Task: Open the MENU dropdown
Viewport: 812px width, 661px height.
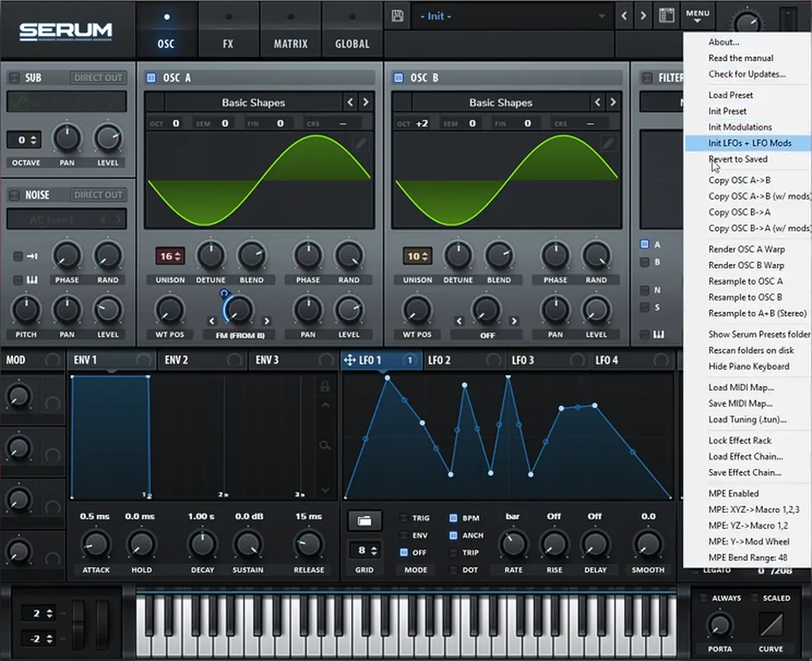Action: point(697,16)
